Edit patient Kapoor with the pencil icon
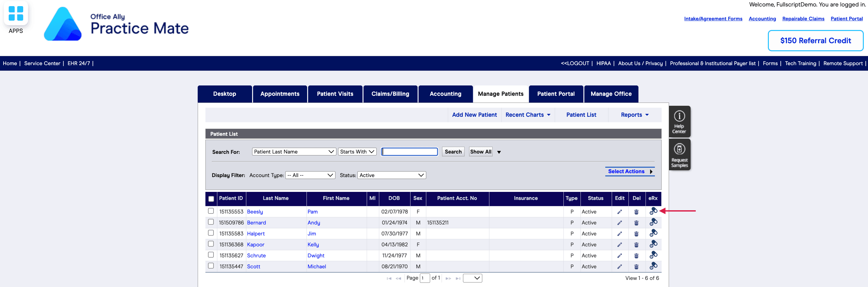This screenshot has width=868, height=287. coord(619,245)
